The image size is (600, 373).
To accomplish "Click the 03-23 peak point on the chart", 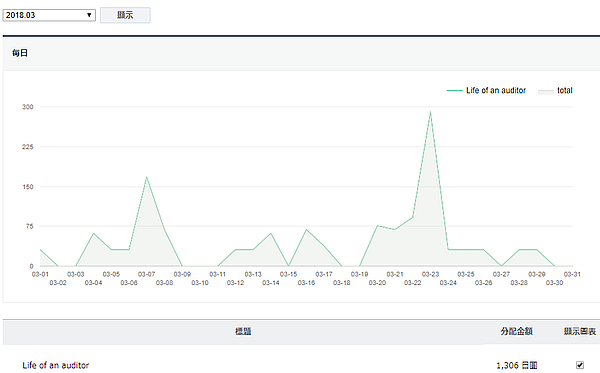I will [x=430, y=112].
